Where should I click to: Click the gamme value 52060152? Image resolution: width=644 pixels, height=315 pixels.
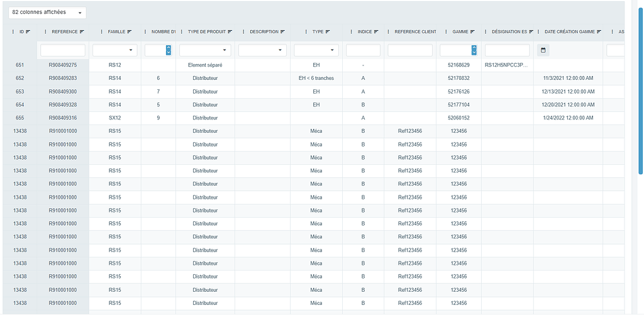458,118
